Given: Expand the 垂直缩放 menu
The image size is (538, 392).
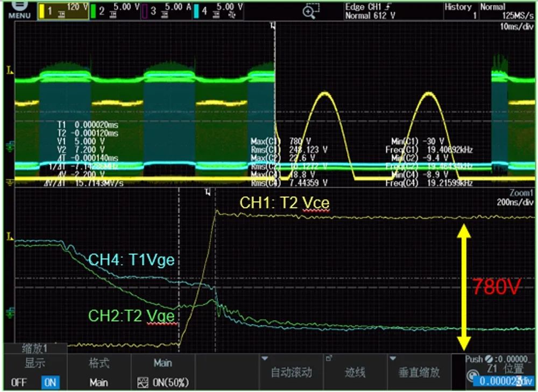Looking at the screenshot, I should click(419, 372).
